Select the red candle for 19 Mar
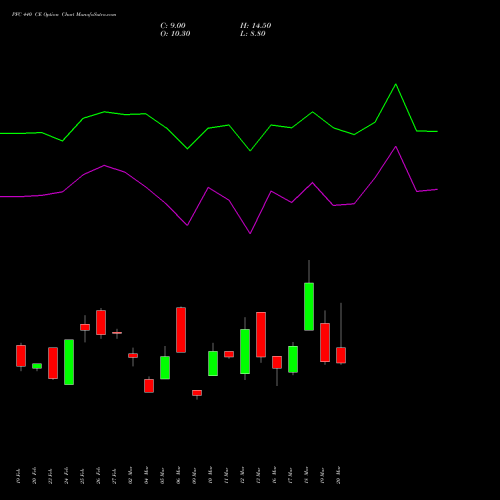This screenshot has height=500, width=500. pos(325,342)
